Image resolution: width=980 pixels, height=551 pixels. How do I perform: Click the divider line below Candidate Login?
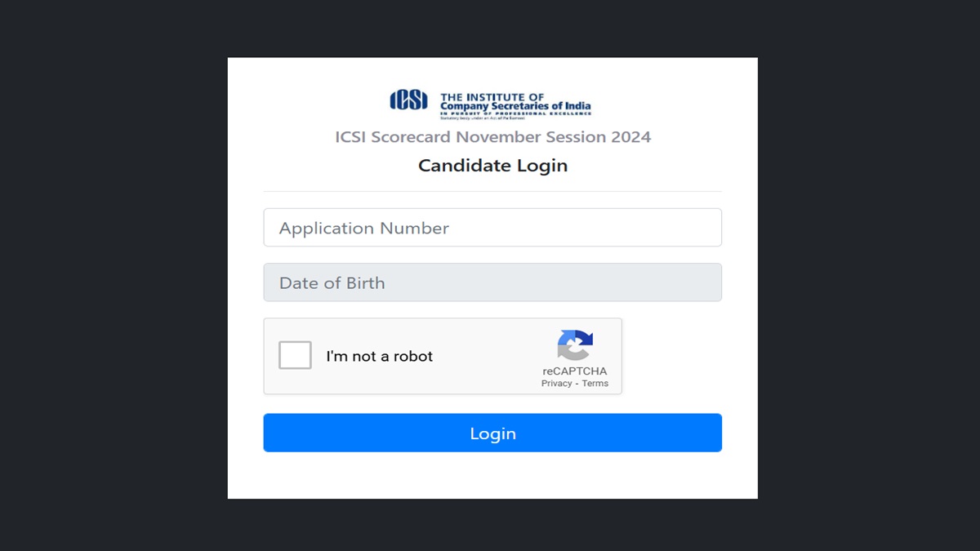point(492,191)
